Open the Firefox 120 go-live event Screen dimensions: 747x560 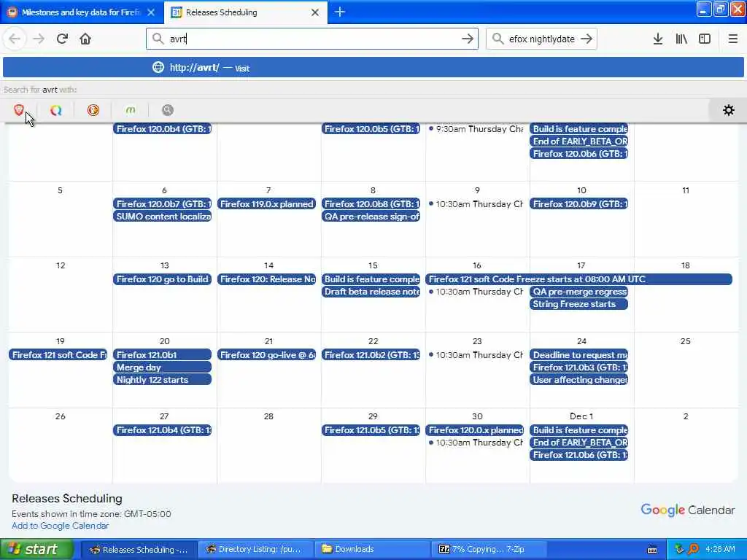coord(267,355)
